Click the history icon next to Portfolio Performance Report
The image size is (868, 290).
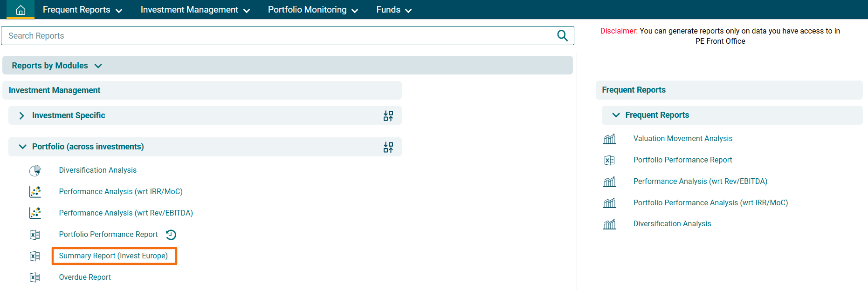pyautogui.click(x=171, y=235)
